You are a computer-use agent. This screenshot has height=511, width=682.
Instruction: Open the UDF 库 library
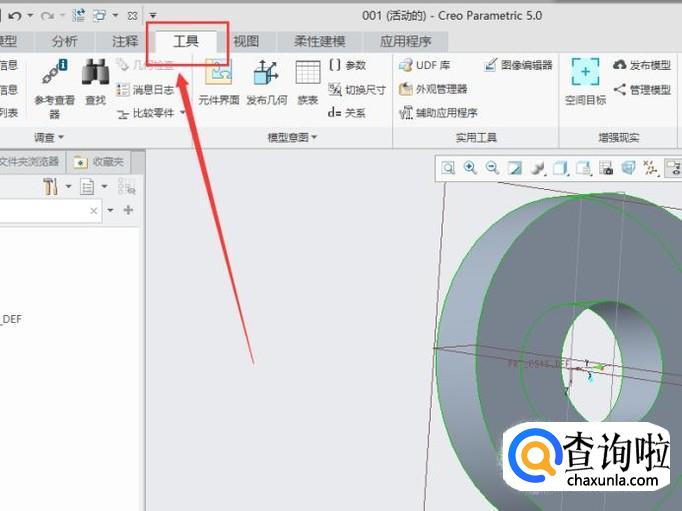424,65
